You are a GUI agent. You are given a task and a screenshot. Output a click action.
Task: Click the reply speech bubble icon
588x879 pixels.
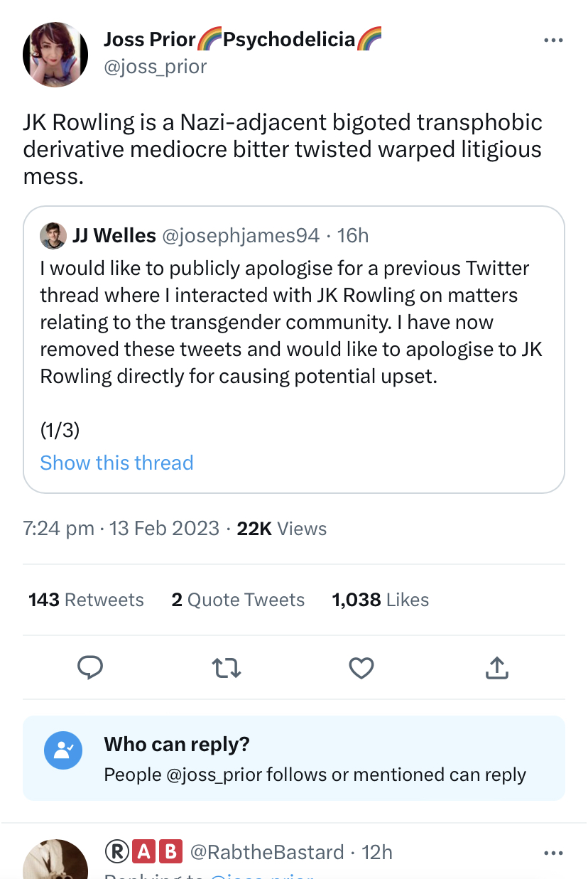pos(90,667)
